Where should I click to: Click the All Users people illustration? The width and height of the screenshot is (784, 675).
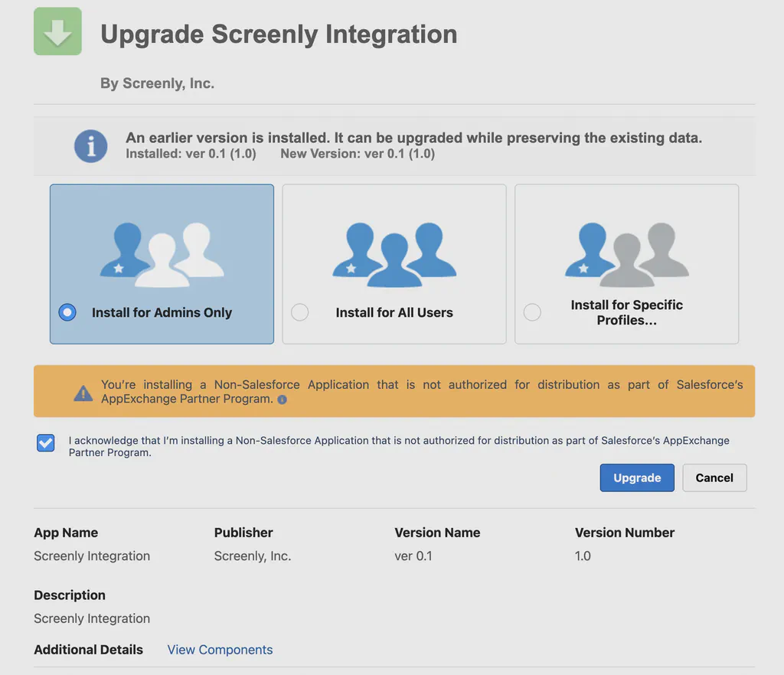click(394, 254)
